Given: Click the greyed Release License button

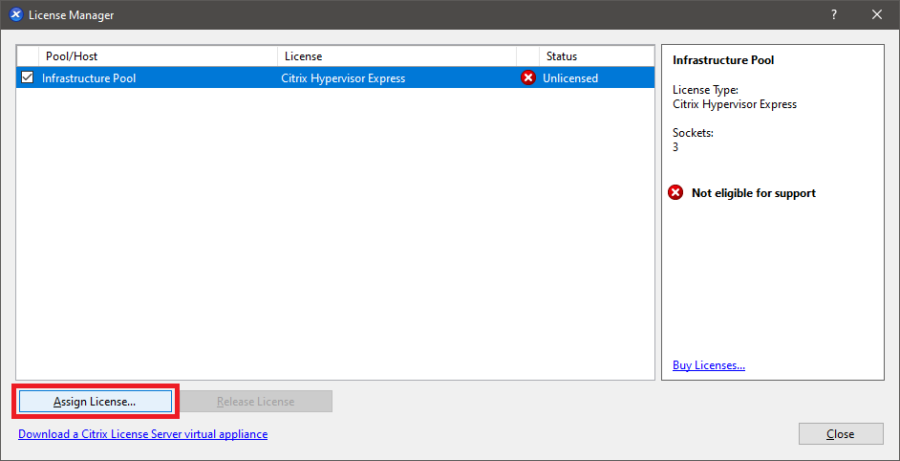Looking at the screenshot, I should pyautogui.click(x=256, y=401).
